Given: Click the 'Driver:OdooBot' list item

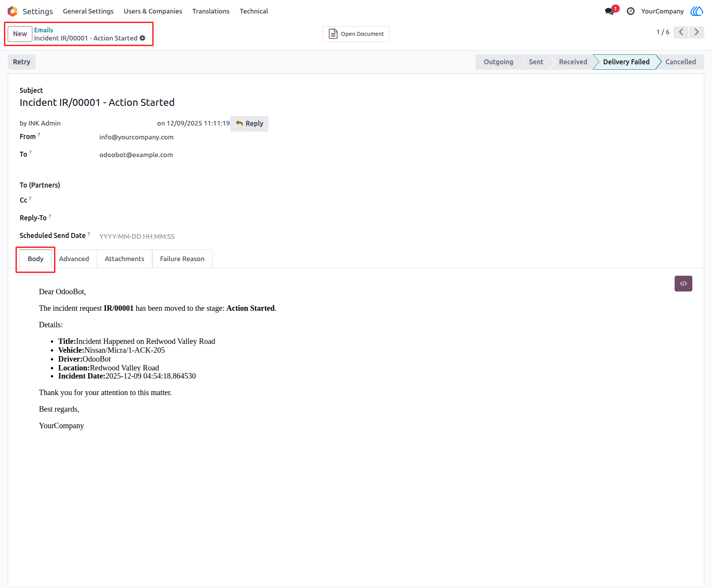Looking at the screenshot, I should 84,359.
